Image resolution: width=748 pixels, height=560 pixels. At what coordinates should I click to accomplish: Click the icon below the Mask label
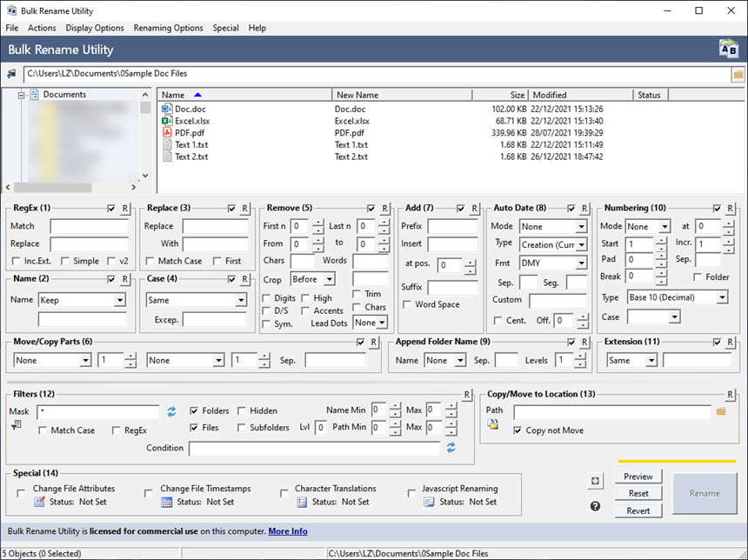pyautogui.click(x=17, y=424)
